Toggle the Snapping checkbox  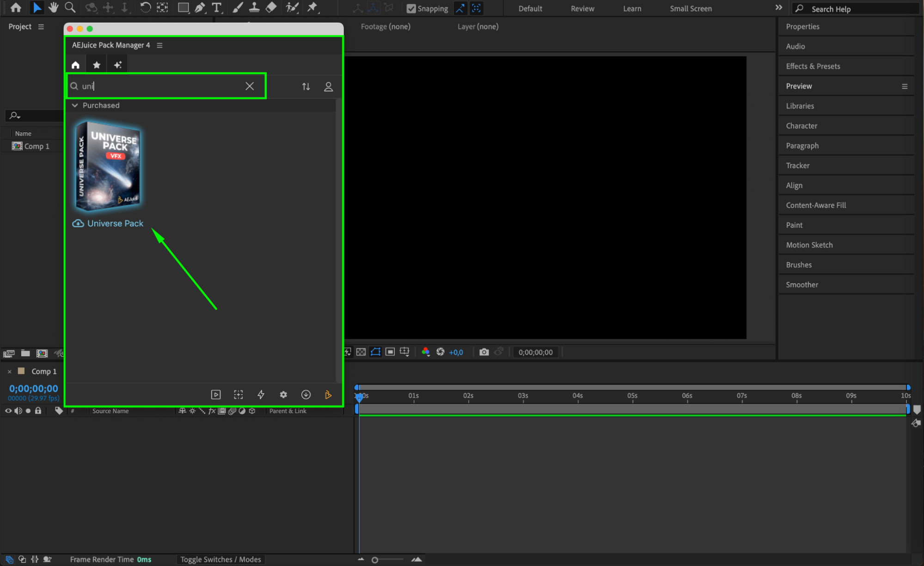411,8
